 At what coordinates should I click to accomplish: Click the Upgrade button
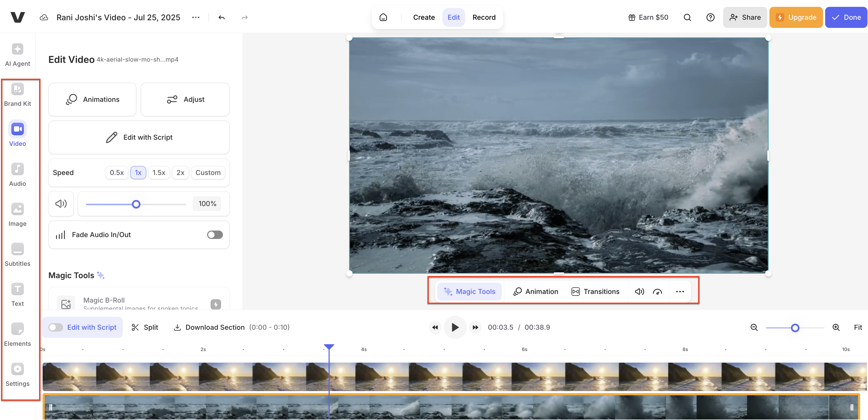point(796,18)
